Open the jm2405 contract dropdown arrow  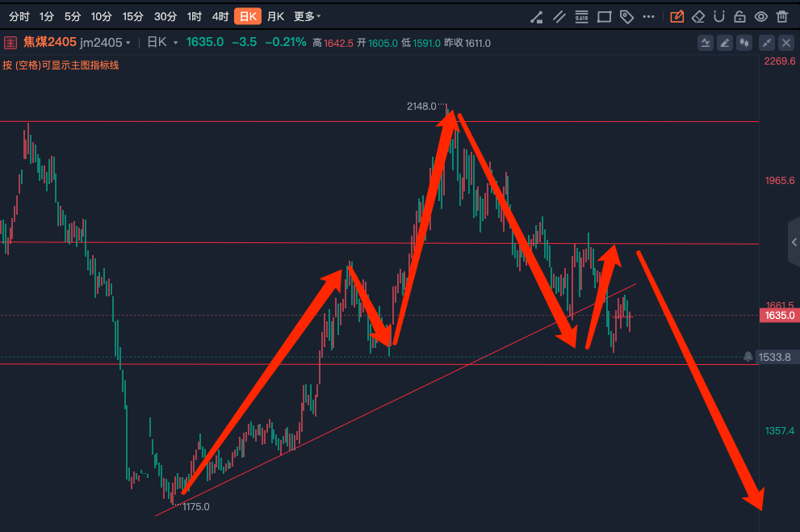(128, 44)
